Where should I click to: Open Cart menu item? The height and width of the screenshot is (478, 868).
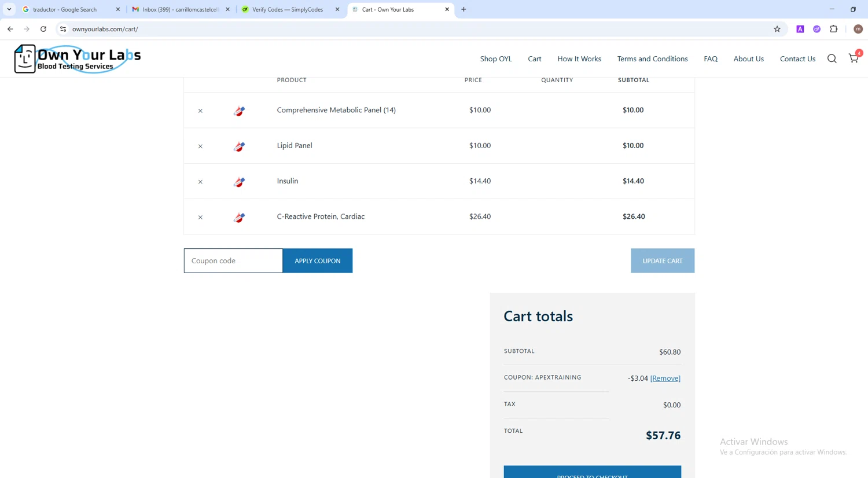535,58
